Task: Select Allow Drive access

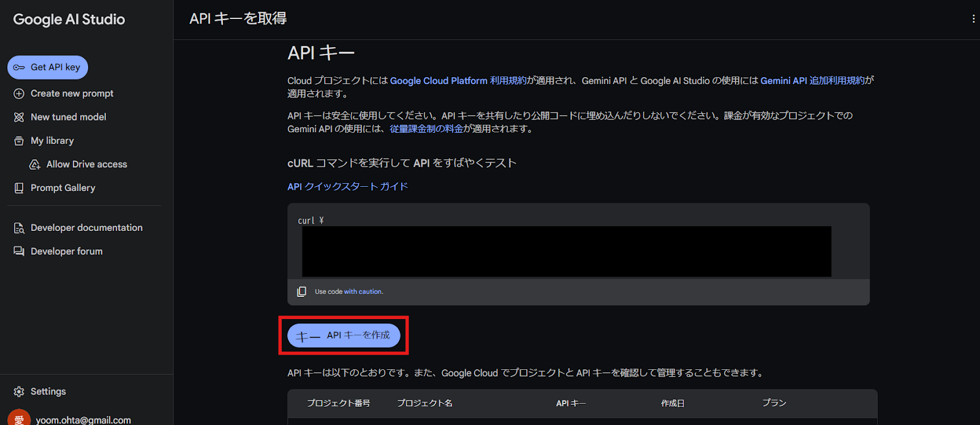Action: (86, 165)
